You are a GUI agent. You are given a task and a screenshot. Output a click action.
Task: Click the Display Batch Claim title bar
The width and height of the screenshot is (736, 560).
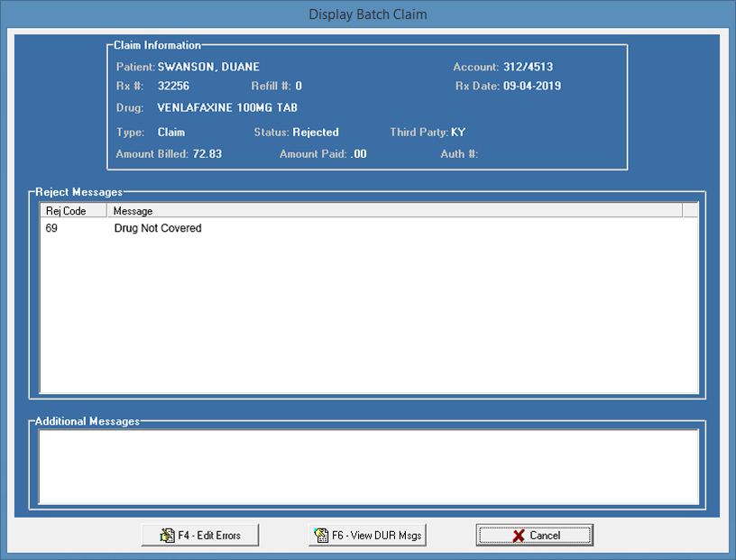click(x=367, y=14)
